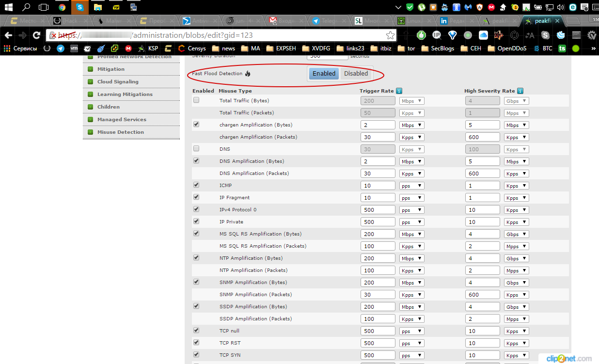
Task: Open the uTorrent tray icon
Action: (422, 7)
